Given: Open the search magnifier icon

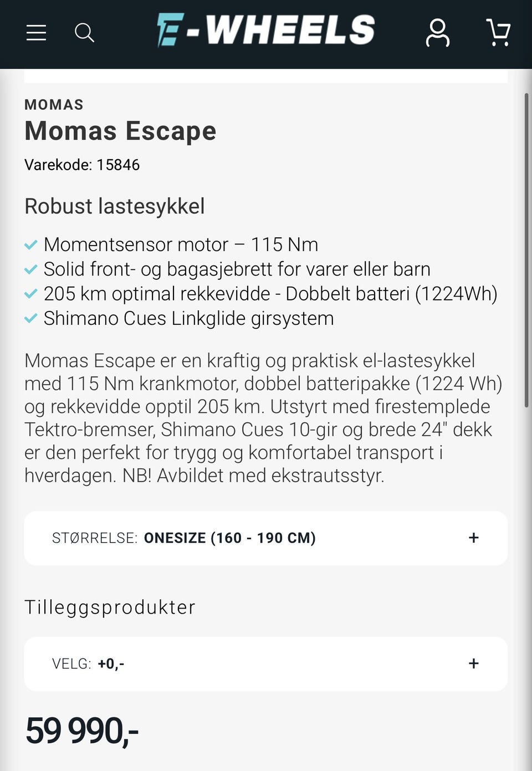Looking at the screenshot, I should point(84,33).
